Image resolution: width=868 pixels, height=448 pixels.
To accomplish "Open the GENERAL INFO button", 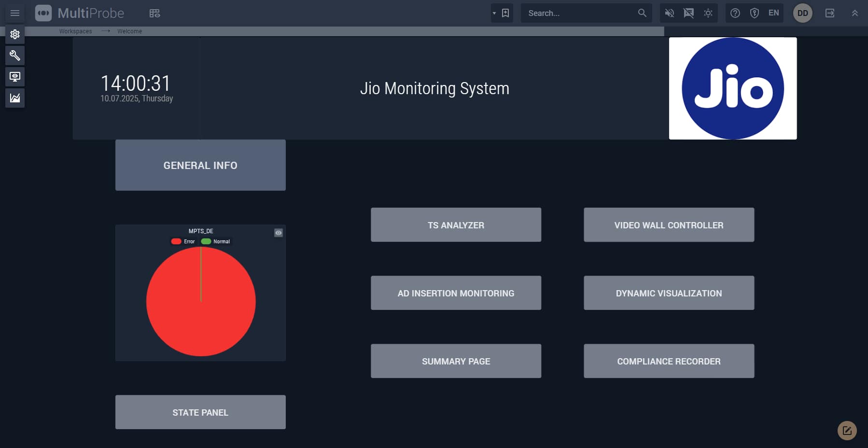I will [x=200, y=165].
